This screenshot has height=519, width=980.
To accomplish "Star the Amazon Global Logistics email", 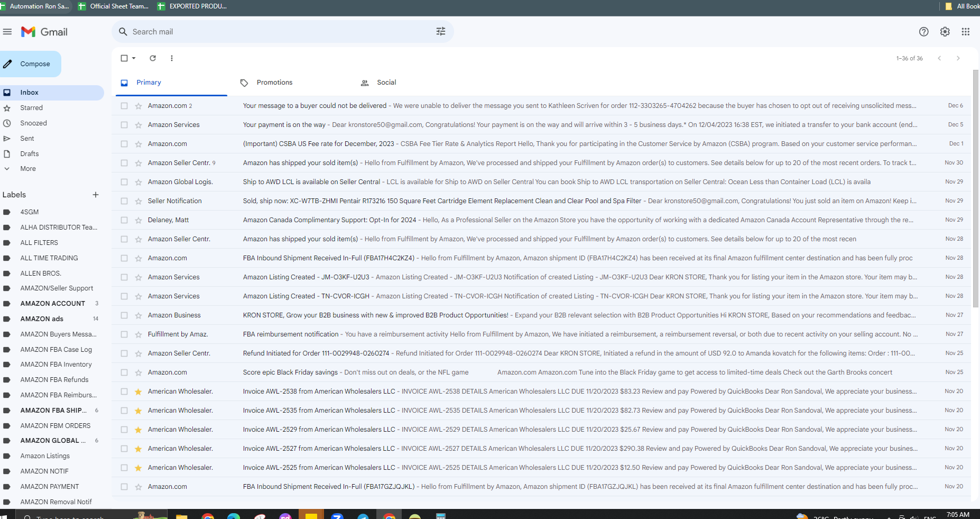I will (x=138, y=182).
